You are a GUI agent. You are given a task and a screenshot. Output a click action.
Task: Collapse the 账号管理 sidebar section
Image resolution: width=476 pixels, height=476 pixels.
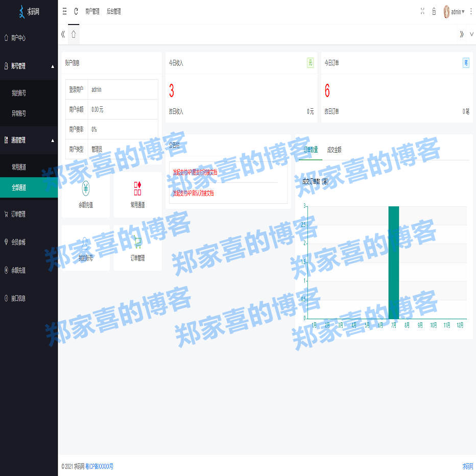[x=29, y=66]
